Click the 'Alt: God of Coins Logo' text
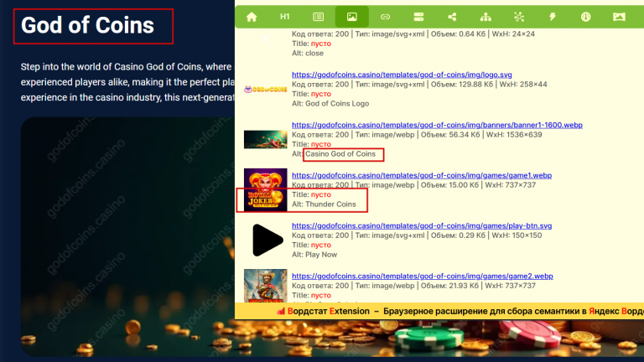 point(330,104)
